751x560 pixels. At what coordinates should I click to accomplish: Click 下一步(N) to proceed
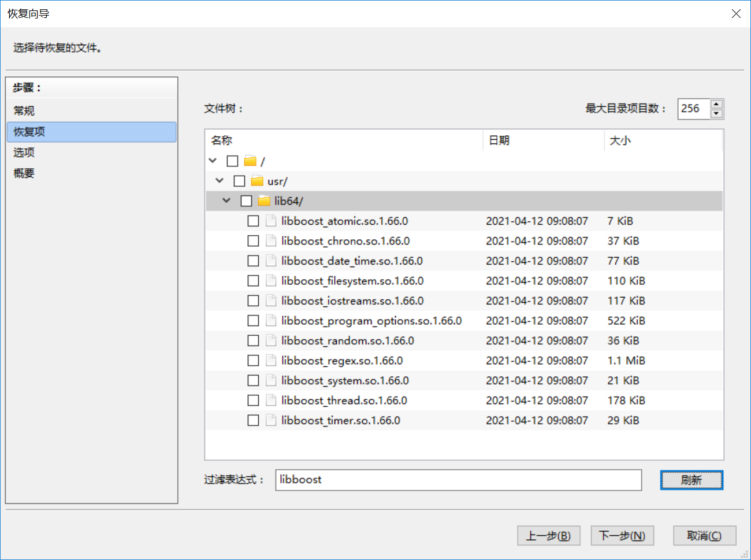[622, 536]
